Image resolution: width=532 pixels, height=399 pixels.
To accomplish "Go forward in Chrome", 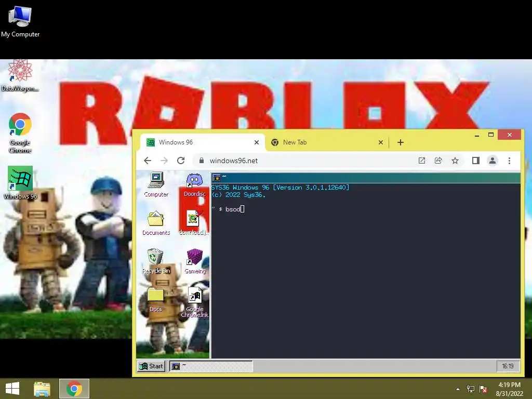I will pos(164,161).
